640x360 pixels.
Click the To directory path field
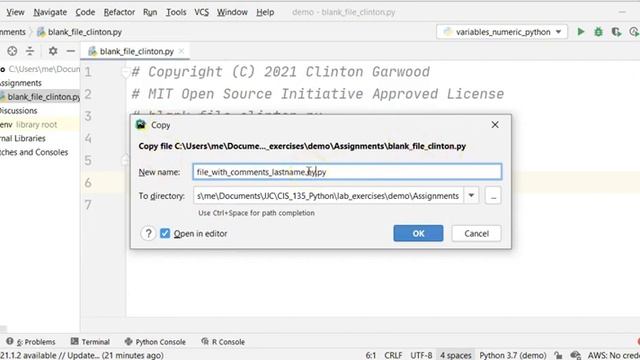coord(328,196)
